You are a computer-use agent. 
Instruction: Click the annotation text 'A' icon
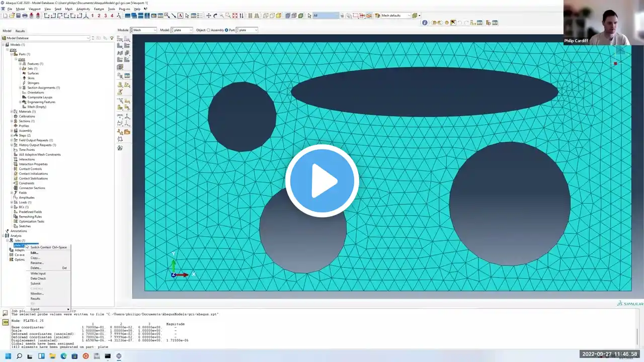[181, 16]
